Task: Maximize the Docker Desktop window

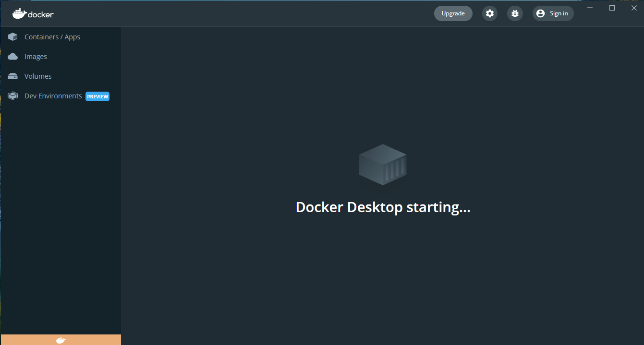Action: (x=612, y=8)
